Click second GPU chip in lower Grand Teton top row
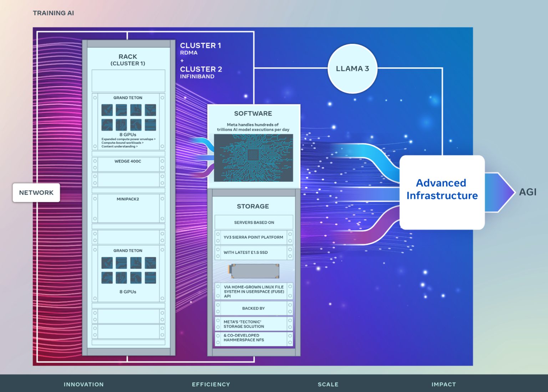 pyautogui.click(x=121, y=263)
